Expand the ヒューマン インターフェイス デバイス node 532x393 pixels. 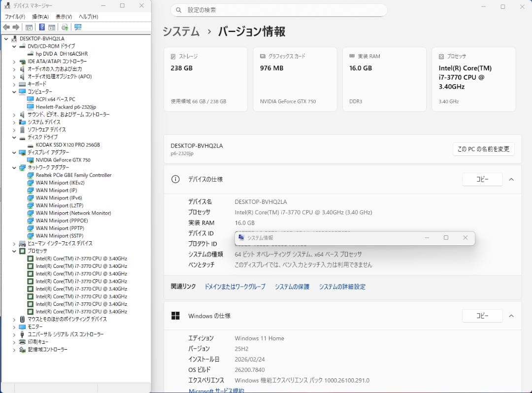pyautogui.click(x=14, y=243)
